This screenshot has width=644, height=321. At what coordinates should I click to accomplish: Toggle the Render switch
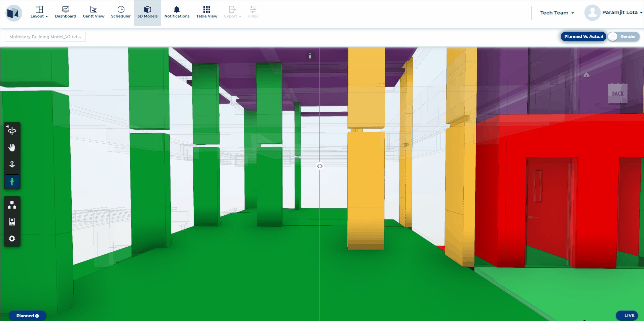623,37
